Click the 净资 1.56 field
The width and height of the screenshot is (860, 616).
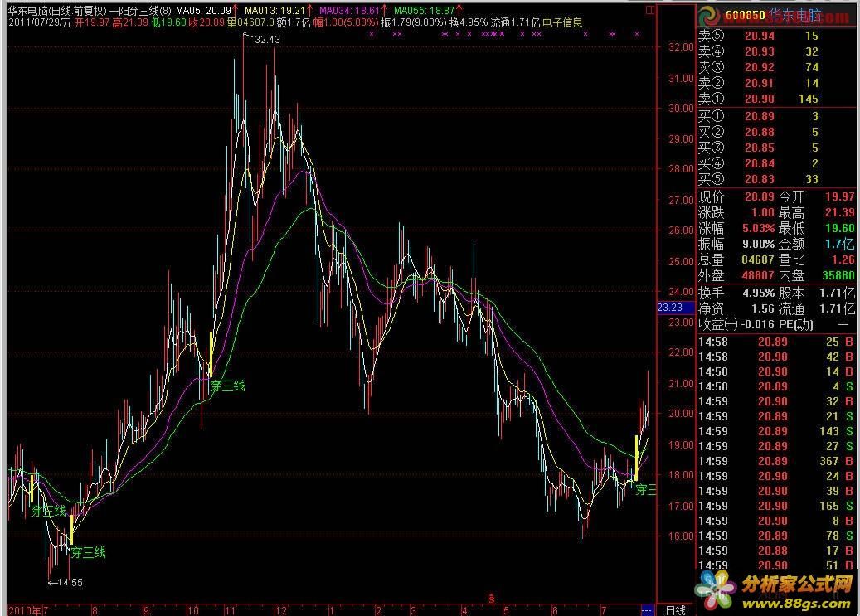point(736,308)
